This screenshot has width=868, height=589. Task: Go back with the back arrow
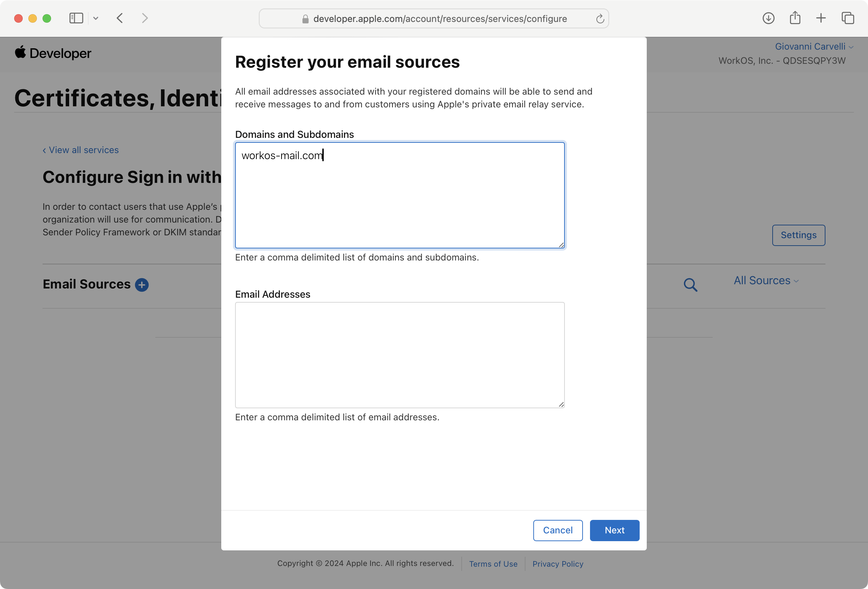pos(120,18)
